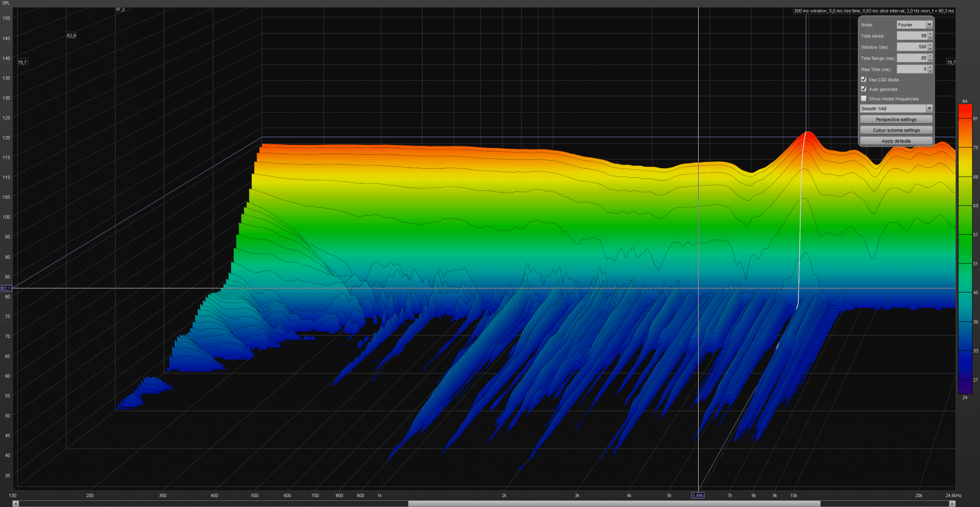The height and width of the screenshot is (507, 980).
Task: Click the scrollbar left arrow at bottom
Action: (x=16, y=504)
